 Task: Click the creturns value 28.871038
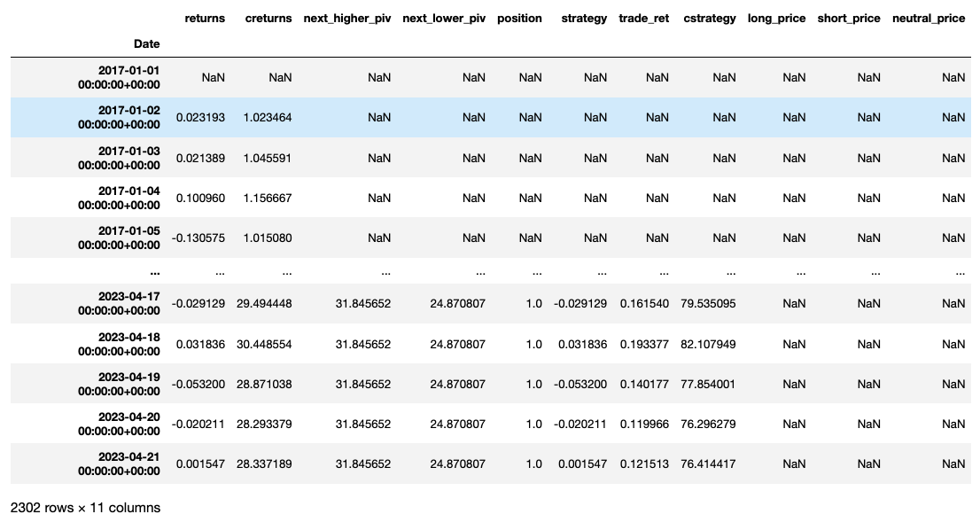(x=264, y=385)
